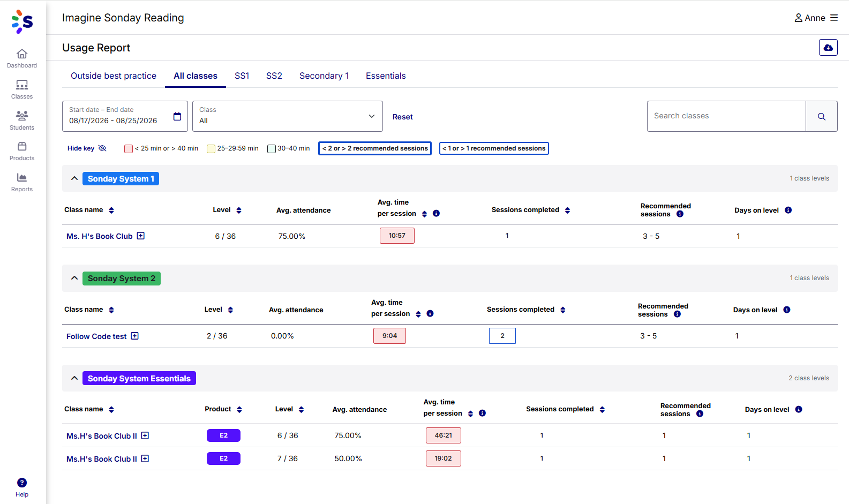
Task: Open the hamburger menu beside Anne
Action: [834, 18]
